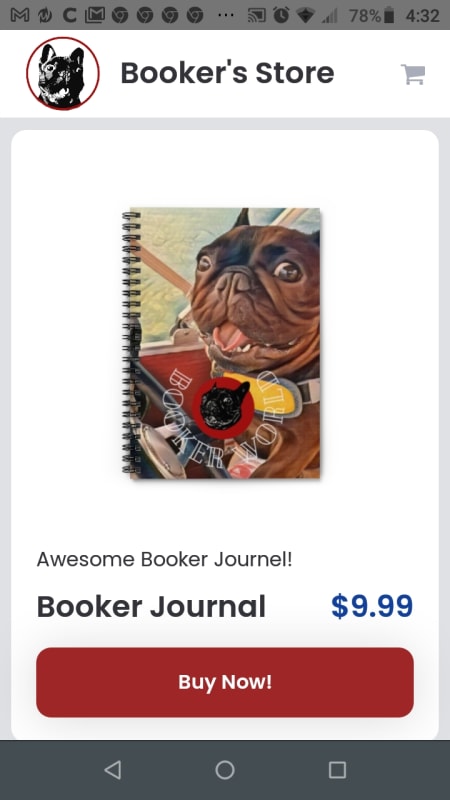This screenshot has width=450, height=800.
Task: Tap the 4:32 clock in status bar
Action: (422, 15)
